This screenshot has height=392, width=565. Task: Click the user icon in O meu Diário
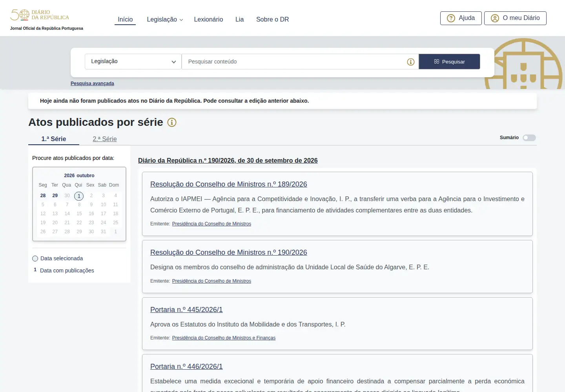495,18
